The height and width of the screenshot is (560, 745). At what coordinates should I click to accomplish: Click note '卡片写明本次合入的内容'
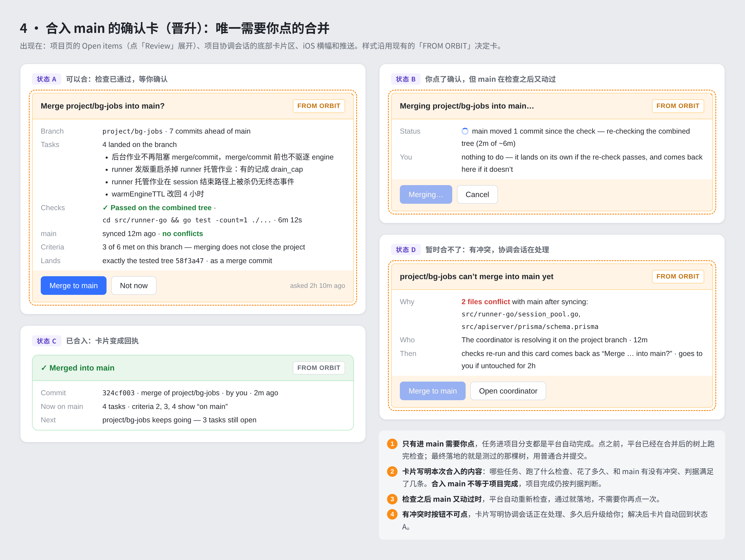tap(442, 472)
